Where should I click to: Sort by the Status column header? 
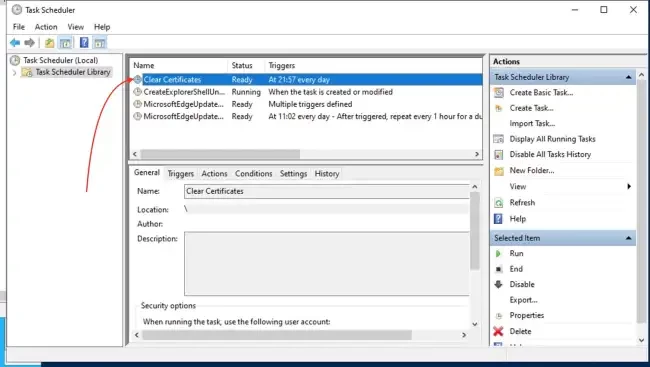pos(246,66)
